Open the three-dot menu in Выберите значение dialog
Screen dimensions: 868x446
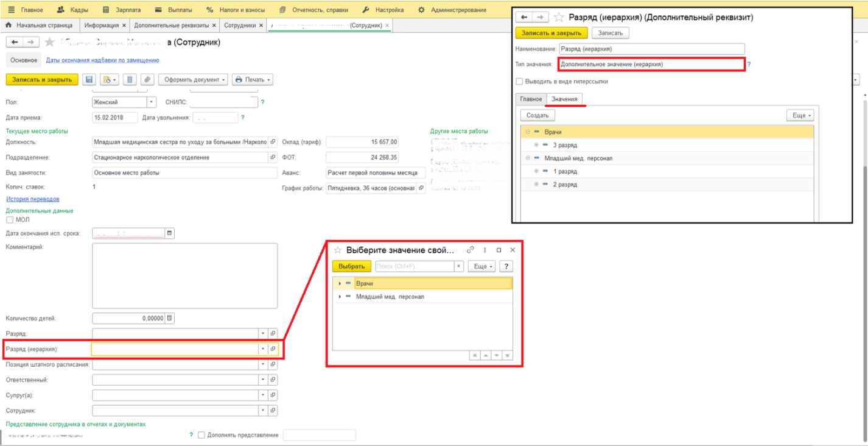(x=485, y=250)
